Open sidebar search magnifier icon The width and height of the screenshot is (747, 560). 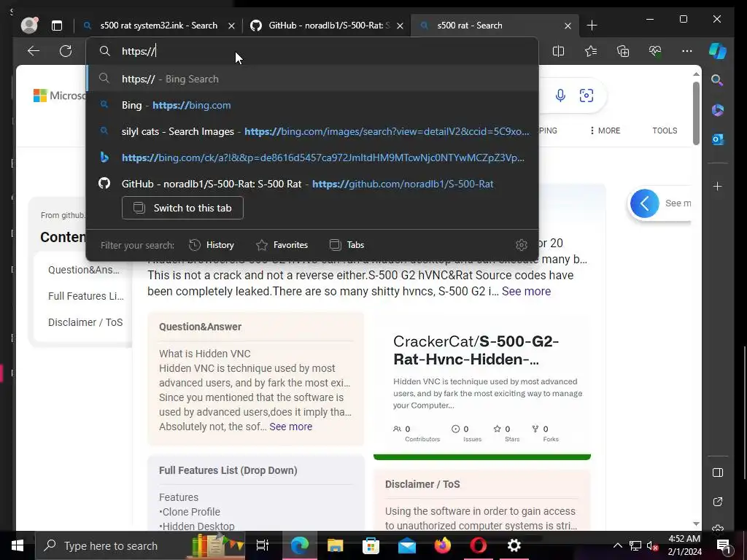718,80
